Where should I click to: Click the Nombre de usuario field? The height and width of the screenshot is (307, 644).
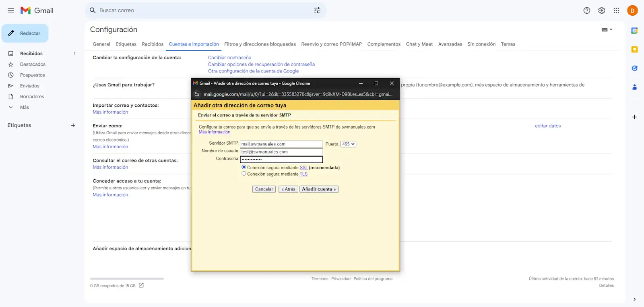281,152
